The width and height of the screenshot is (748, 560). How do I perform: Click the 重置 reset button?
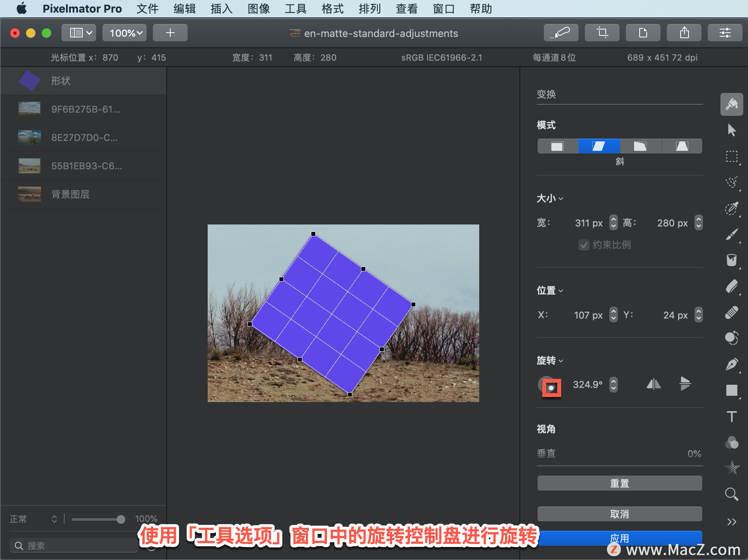[x=620, y=483]
